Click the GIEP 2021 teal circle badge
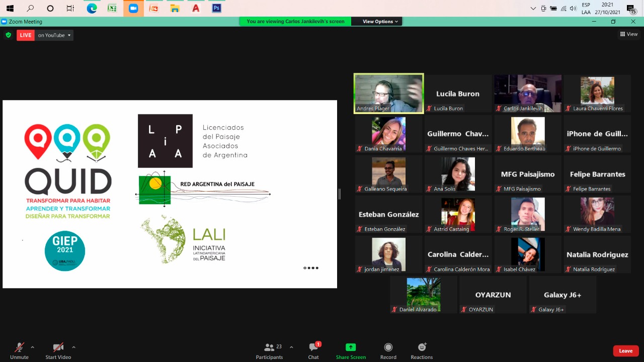The width and height of the screenshot is (644, 362). click(65, 251)
